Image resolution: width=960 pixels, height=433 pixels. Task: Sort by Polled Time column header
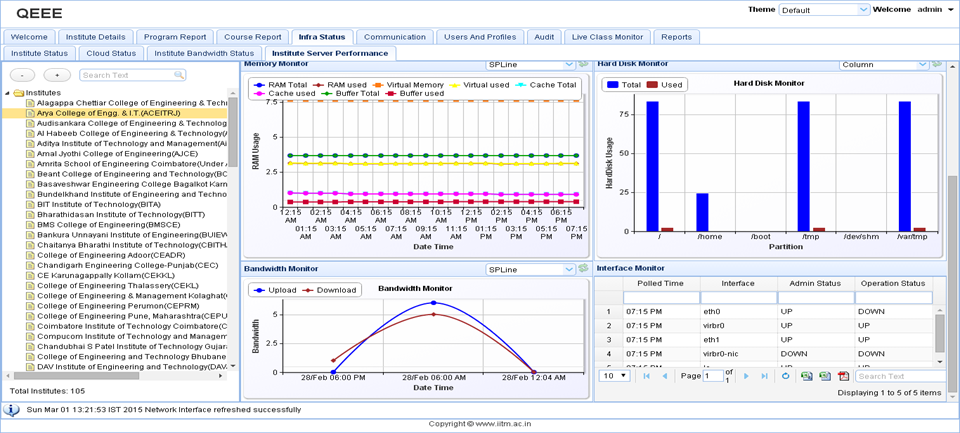click(x=661, y=284)
